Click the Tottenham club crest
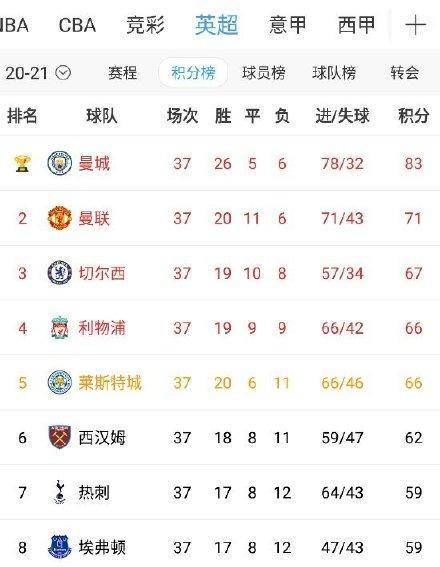This screenshot has width=440, height=567. [x=60, y=492]
